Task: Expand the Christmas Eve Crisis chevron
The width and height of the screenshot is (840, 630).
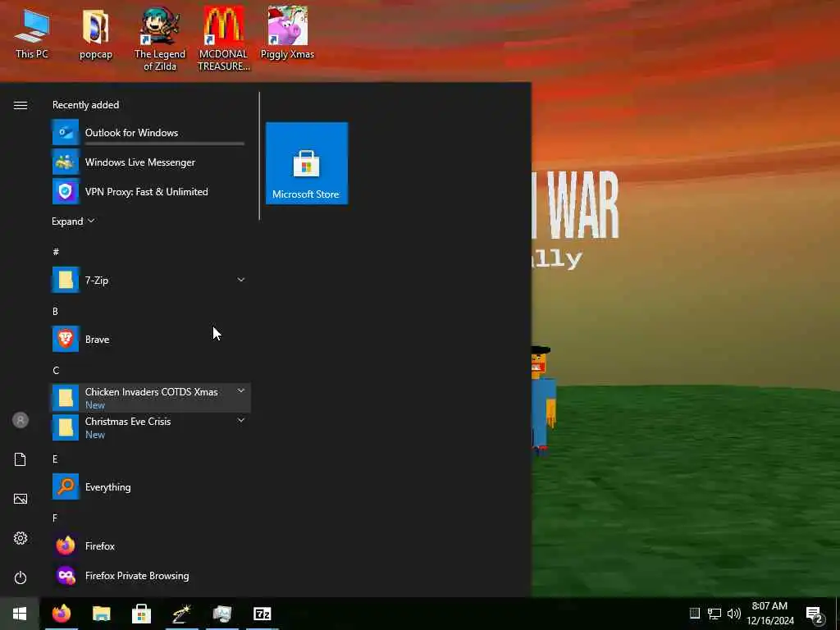Action: (x=241, y=421)
